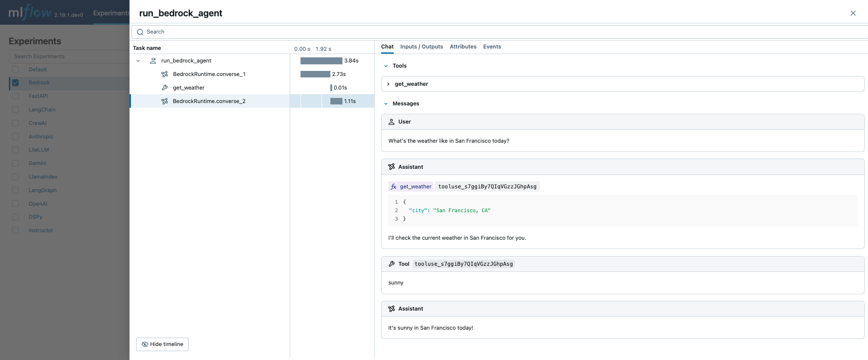The height and width of the screenshot is (360, 868).
Task: Uncheck the Bedrock experiment checkbox
Action: (15, 83)
